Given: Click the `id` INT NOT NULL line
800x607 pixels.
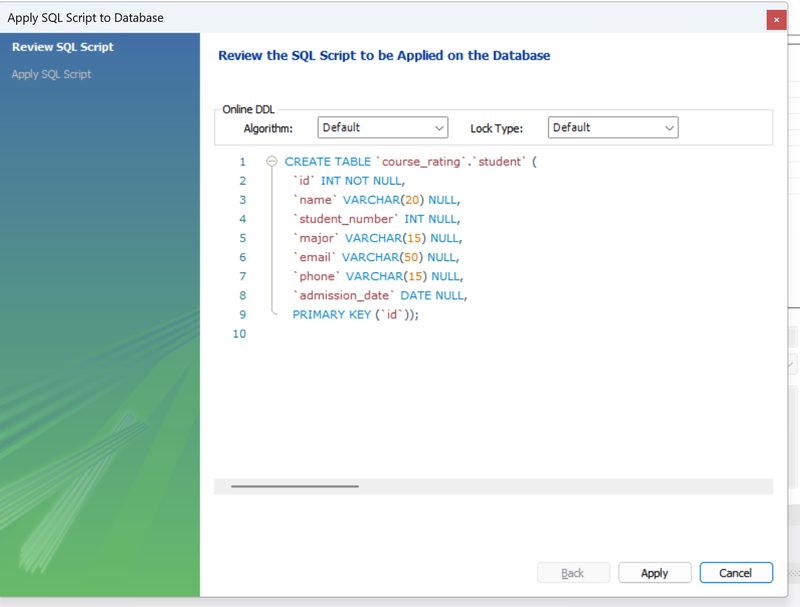Looking at the screenshot, I should tap(348, 181).
